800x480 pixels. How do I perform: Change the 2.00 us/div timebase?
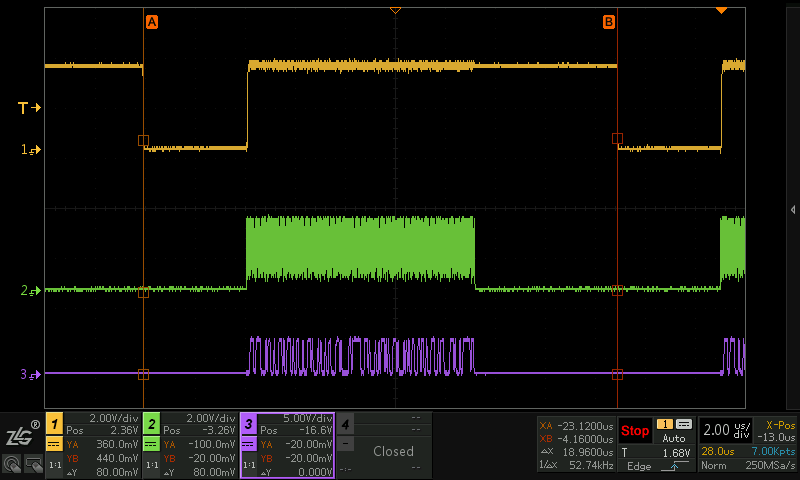click(727, 430)
